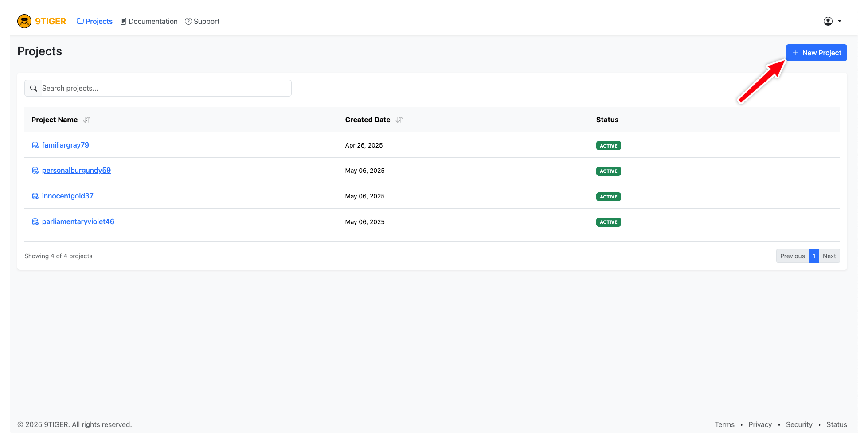The height and width of the screenshot is (443, 868).
Task: Click the database icon beside parliamentaryviolet46
Action: tap(35, 222)
